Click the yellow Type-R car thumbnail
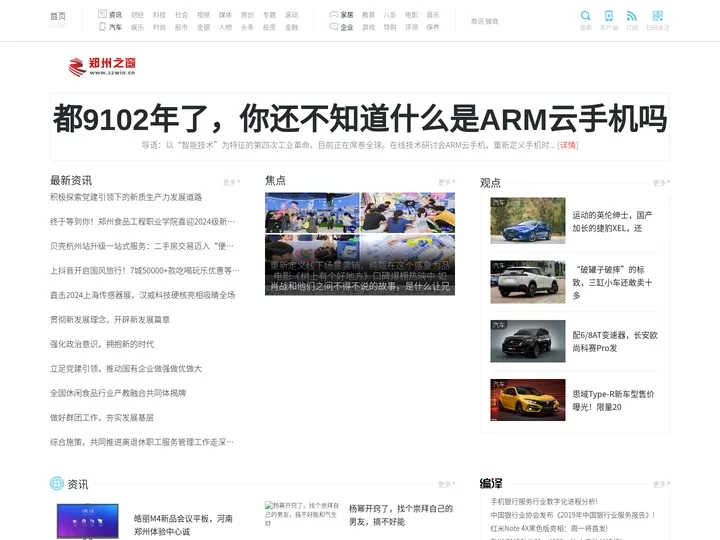The width and height of the screenshot is (720, 540). [528, 400]
